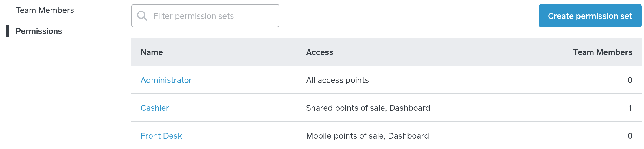
Task: Open the Cashier permission set
Action: 155,108
